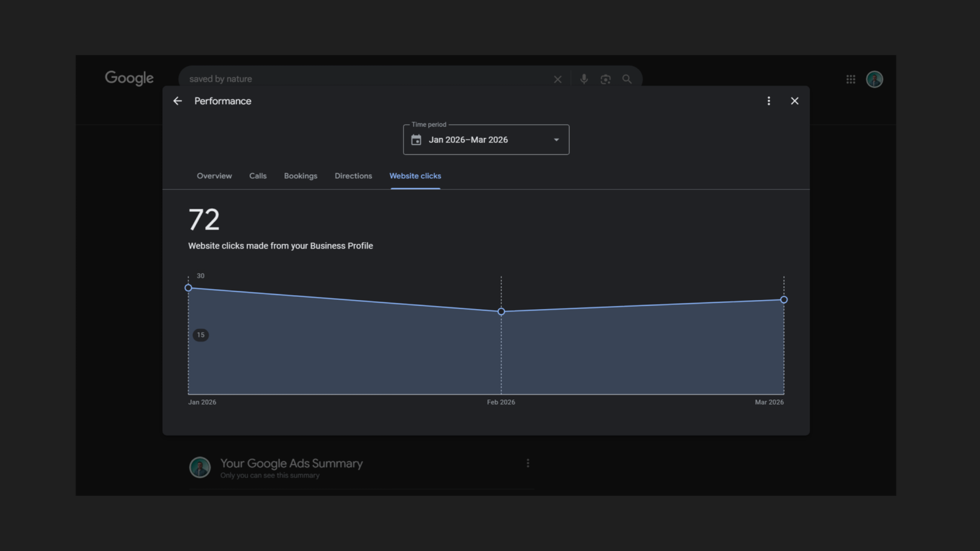This screenshot has width=980, height=551.
Task: Select the Feb 2026 data point on the chart
Action: click(501, 312)
